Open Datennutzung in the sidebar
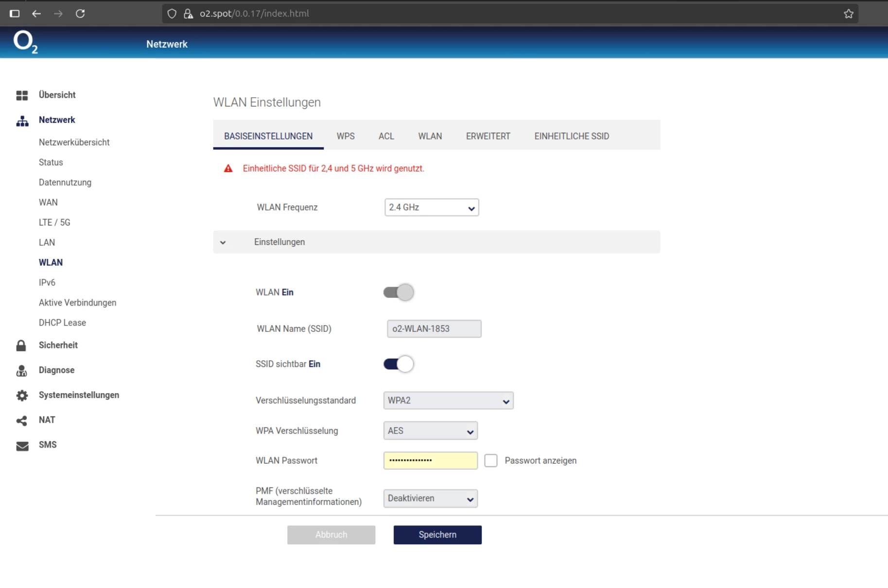The width and height of the screenshot is (888, 588). (x=65, y=182)
